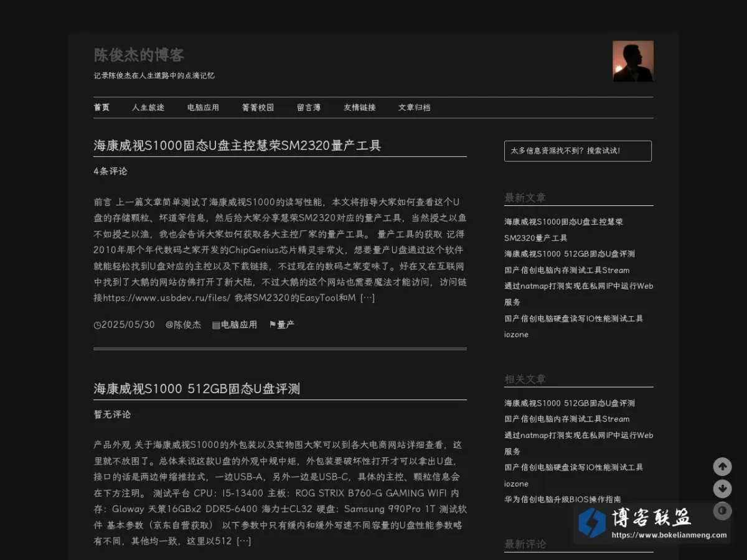
Task: Click the 2025/05/30 post date
Action: 128,325
